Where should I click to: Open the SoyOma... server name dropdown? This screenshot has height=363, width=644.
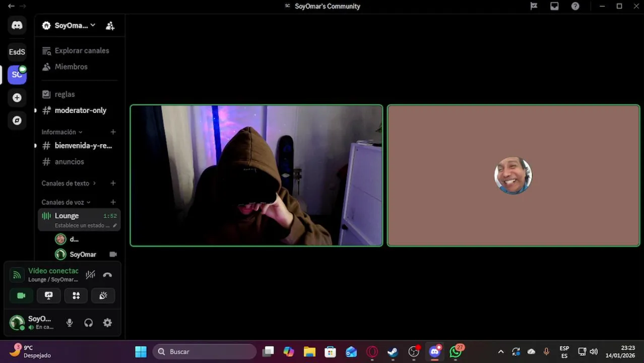[69, 26]
